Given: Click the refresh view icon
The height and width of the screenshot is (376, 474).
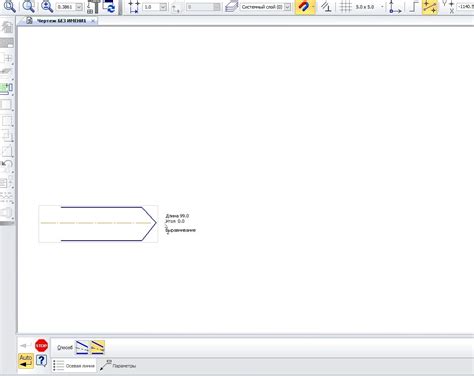Looking at the screenshot, I should click(109, 6).
